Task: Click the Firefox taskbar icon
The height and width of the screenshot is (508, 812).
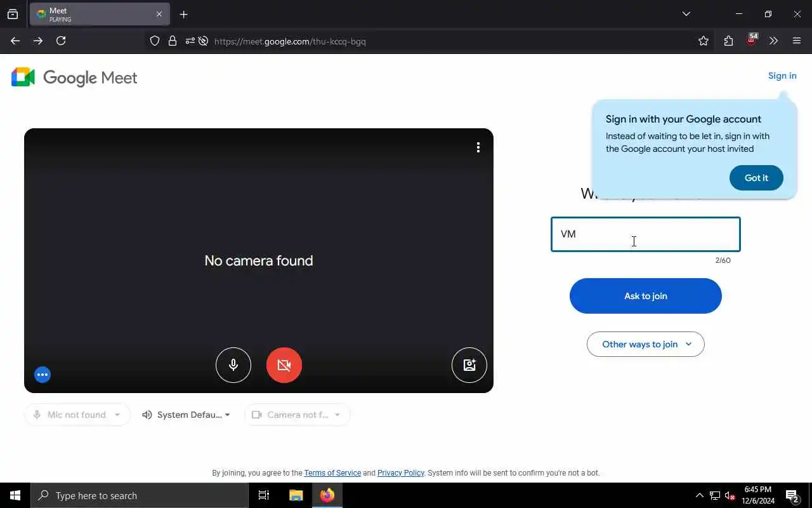Action: click(327, 495)
